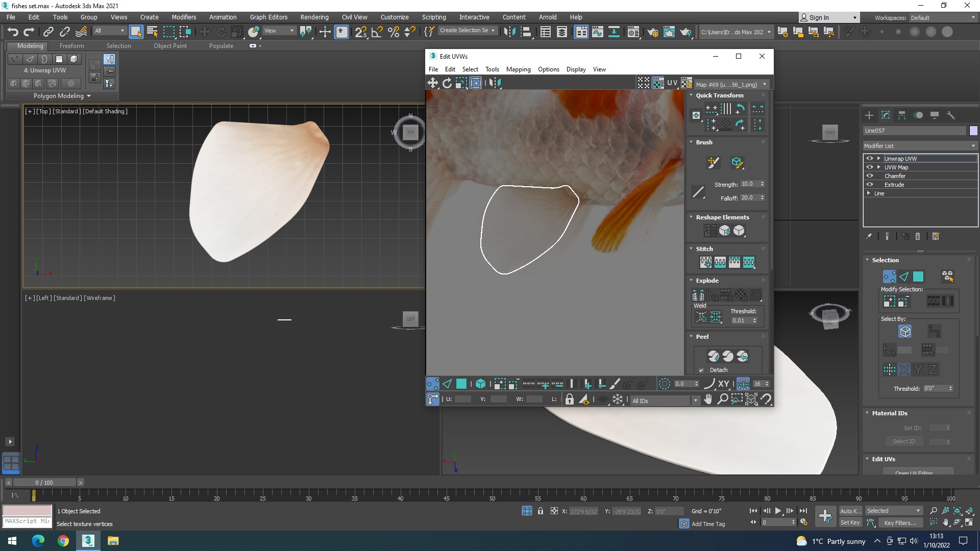Click the Line057 object color swatch
980x551 pixels.
(973, 131)
